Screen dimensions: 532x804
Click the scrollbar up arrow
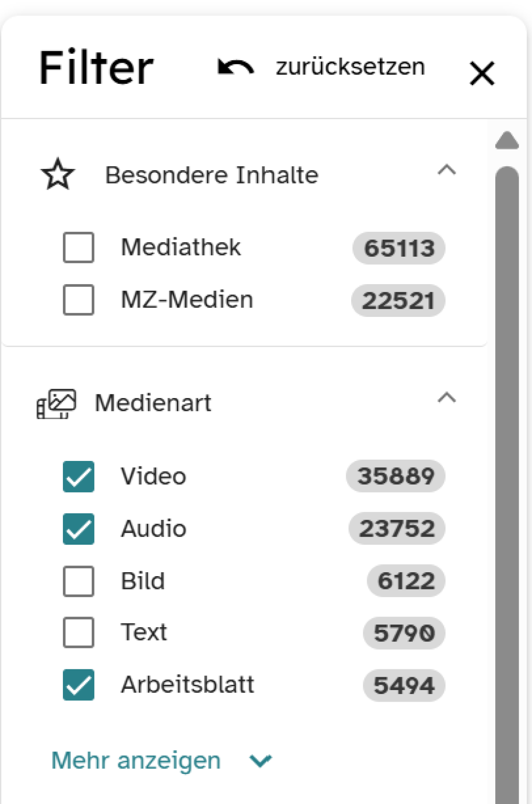pyautogui.click(x=507, y=140)
